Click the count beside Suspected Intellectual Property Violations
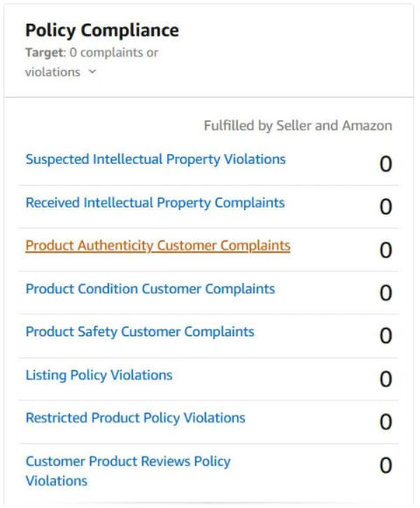The height and width of the screenshot is (508, 420). click(386, 164)
